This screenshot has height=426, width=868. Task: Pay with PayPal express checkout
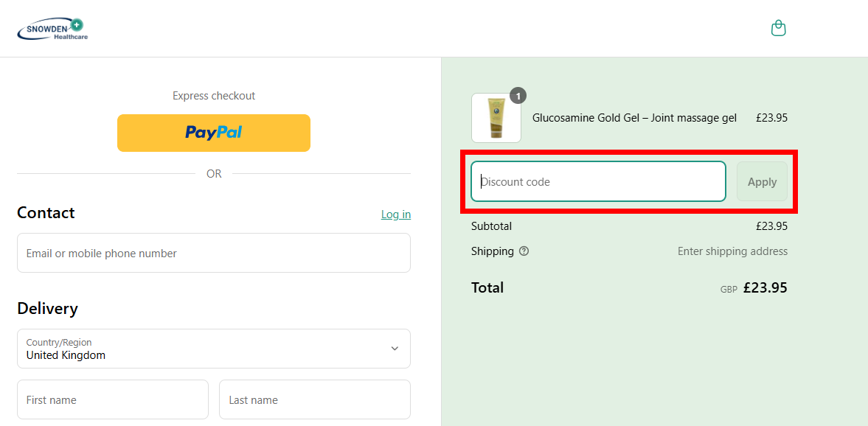point(214,133)
